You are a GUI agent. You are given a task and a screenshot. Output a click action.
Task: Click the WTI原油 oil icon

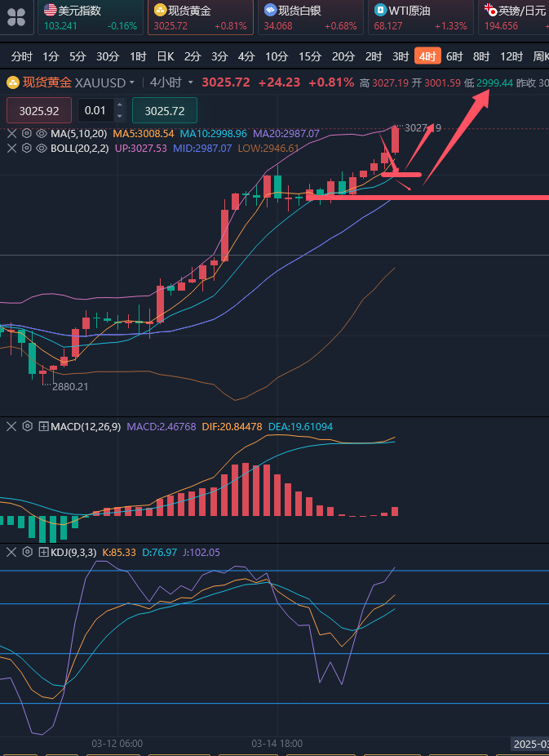pyautogui.click(x=380, y=10)
